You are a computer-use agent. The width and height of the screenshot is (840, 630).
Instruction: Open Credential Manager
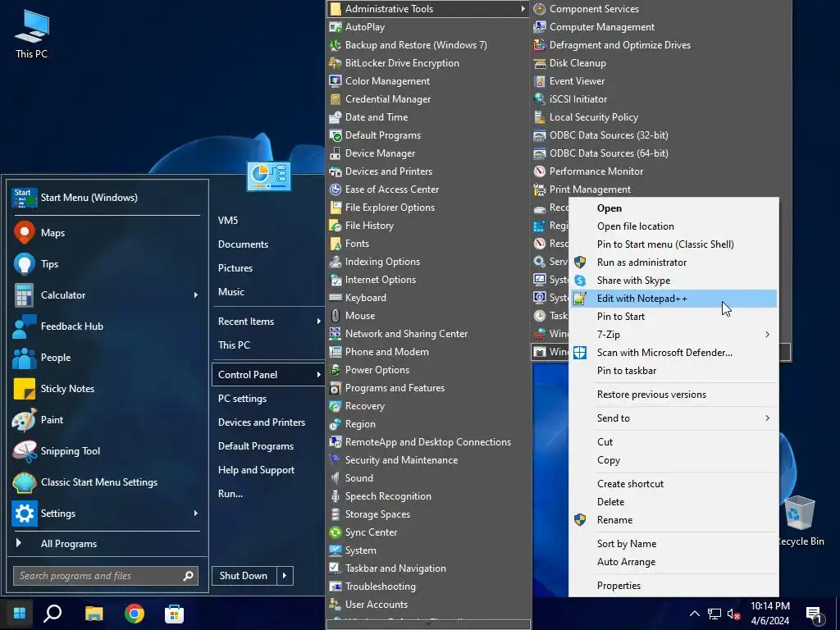(x=427, y=99)
